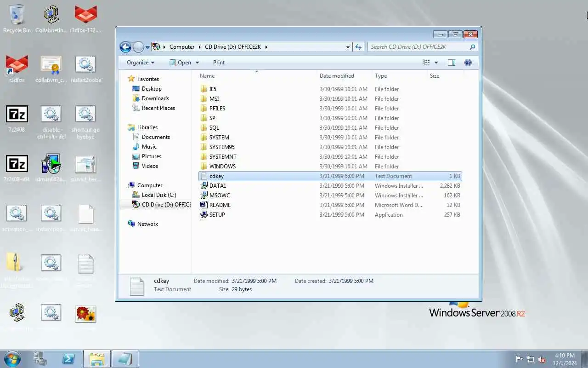The image size is (588, 368).
Task: Open the Organize menu
Action: click(141, 63)
